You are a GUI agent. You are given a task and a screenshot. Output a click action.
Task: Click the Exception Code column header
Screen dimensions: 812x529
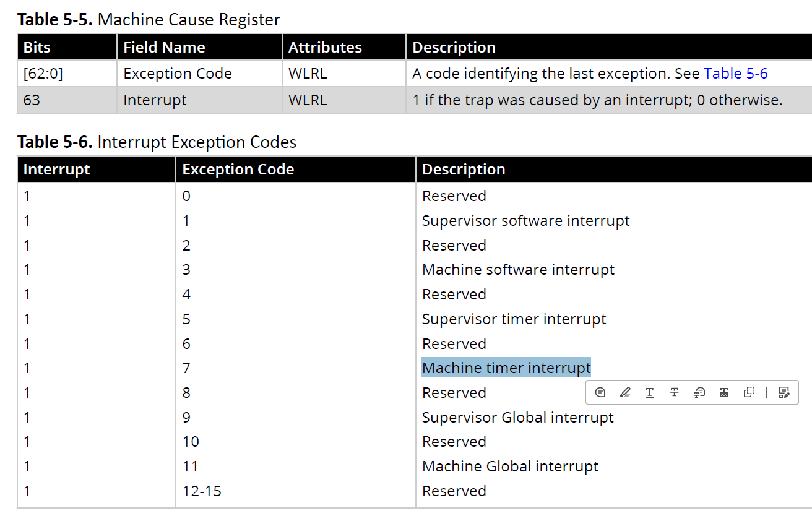(x=238, y=170)
